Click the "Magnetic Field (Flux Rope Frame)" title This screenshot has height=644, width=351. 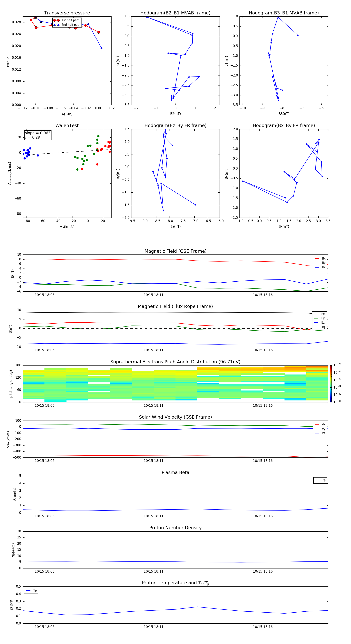tap(175, 307)
